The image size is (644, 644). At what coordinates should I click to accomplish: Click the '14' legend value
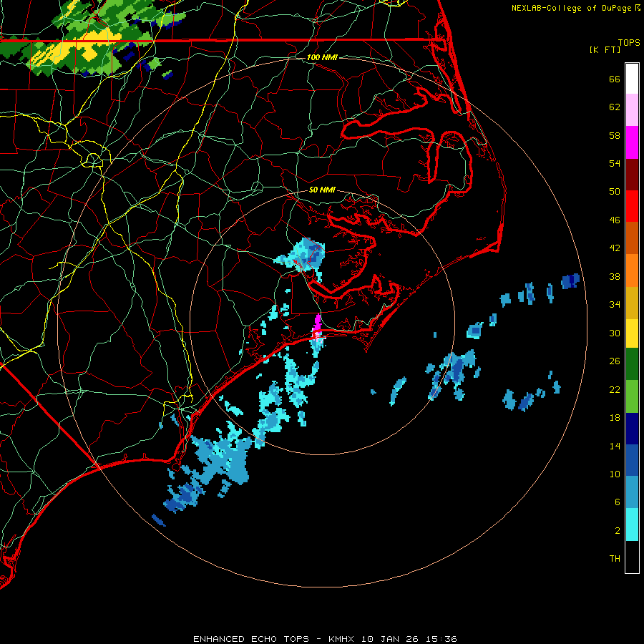click(x=615, y=446)
